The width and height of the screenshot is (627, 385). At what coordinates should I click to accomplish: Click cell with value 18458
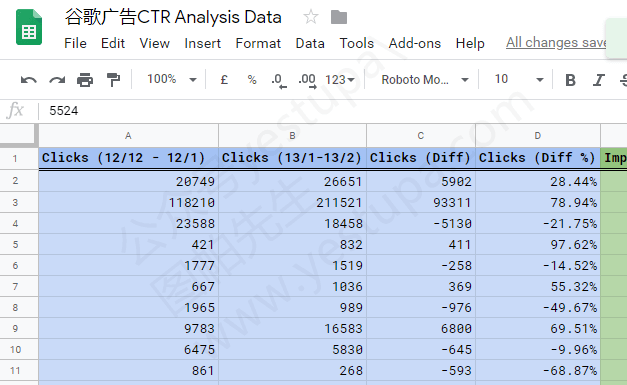(x=292, y=223)
